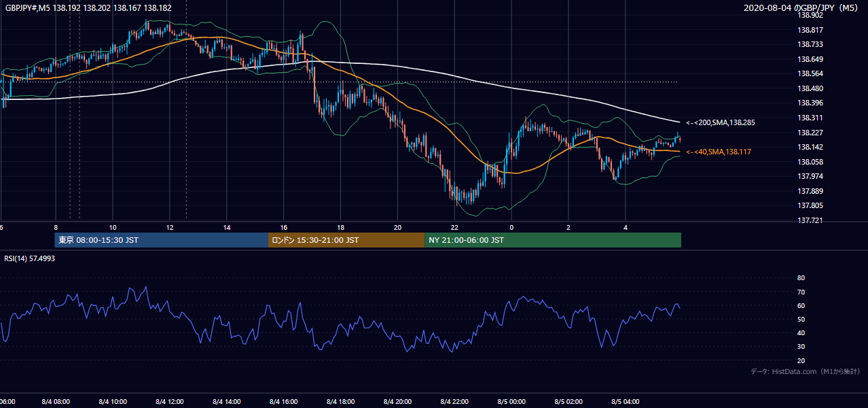This screenshot has height=408, width=868.
Task: Click RSI scale value 80
Action: [801, 278]
